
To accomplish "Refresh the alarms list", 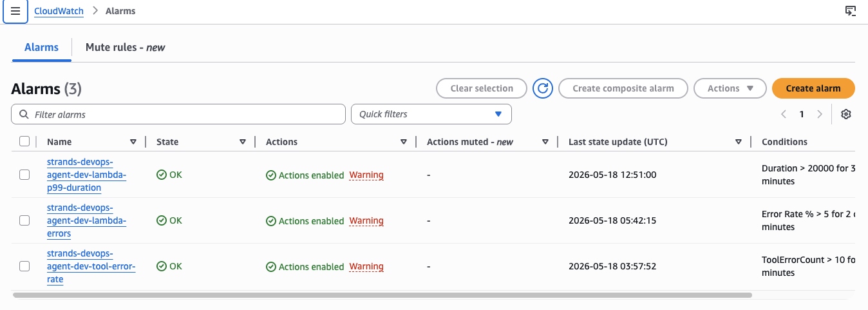I will 543,88.
